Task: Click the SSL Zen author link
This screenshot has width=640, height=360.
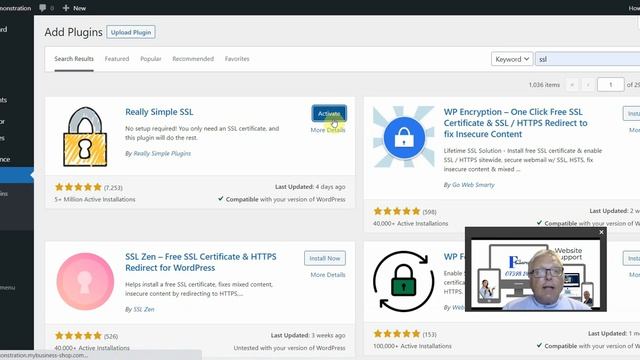Action: [x=144, y=309]
